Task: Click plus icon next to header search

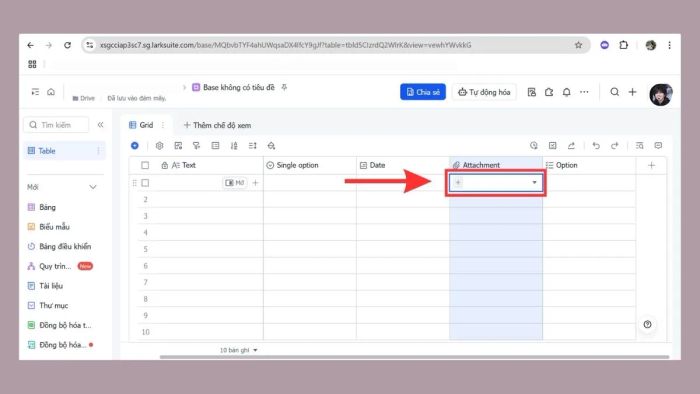Action: click(633, 92)
